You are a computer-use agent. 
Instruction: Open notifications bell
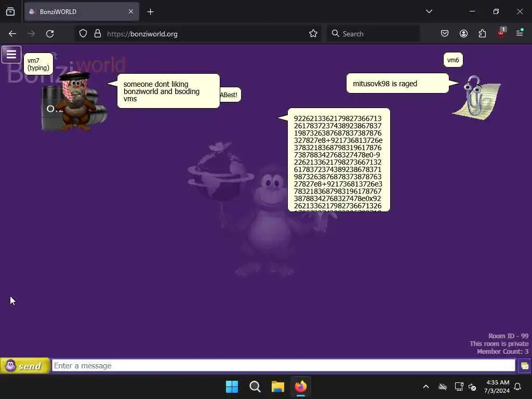point(517,387)
